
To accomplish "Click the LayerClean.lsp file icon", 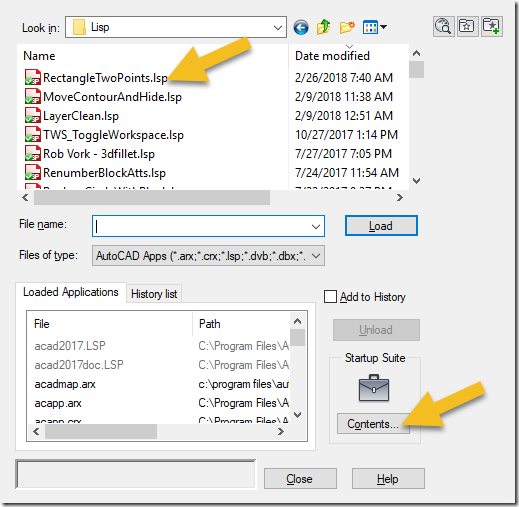I will pyautogui.click(x=33, y=115).
